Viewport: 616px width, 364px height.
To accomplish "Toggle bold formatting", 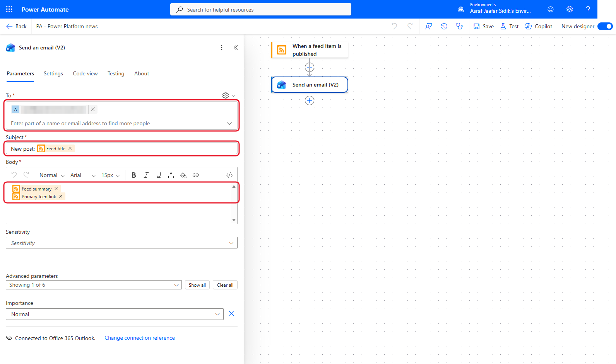I will click(134, 175).
